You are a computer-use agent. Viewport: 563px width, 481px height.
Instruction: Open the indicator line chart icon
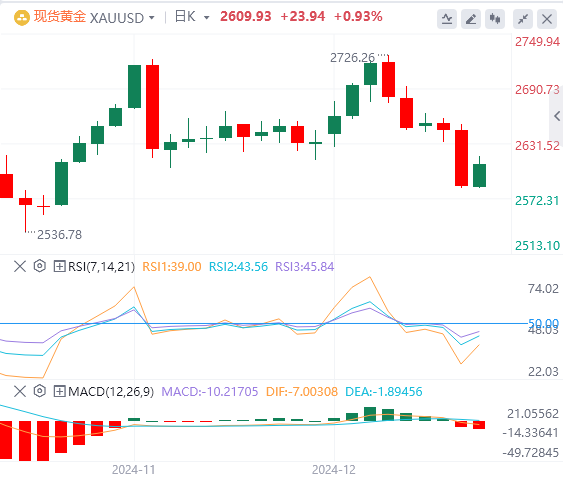tap(447, 19)
